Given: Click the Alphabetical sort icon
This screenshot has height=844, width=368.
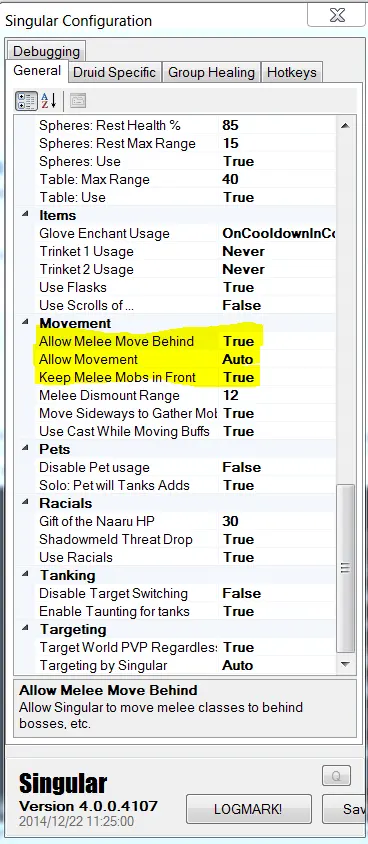Looking at the screenshot, I should click(x=48, y=101).
